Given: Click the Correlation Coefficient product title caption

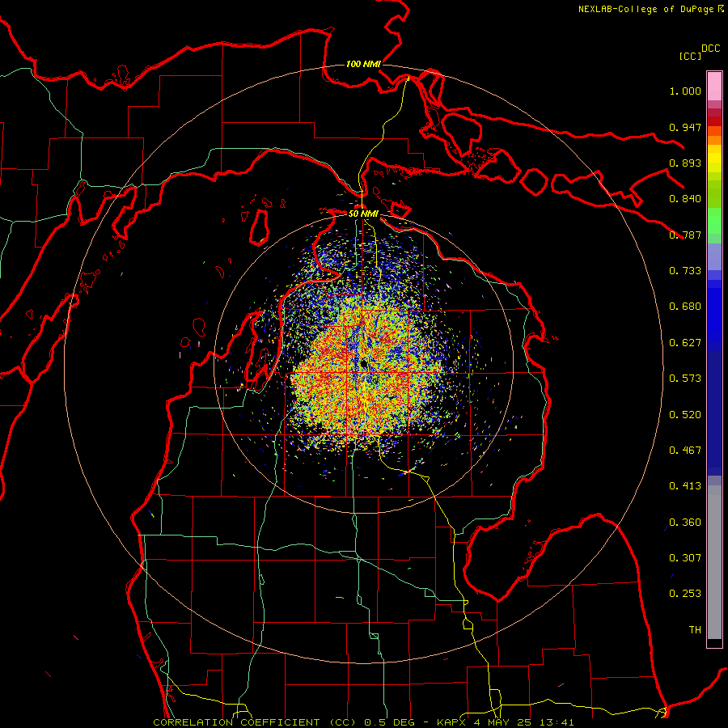Looking at the screenshot, I should (363, 722).
